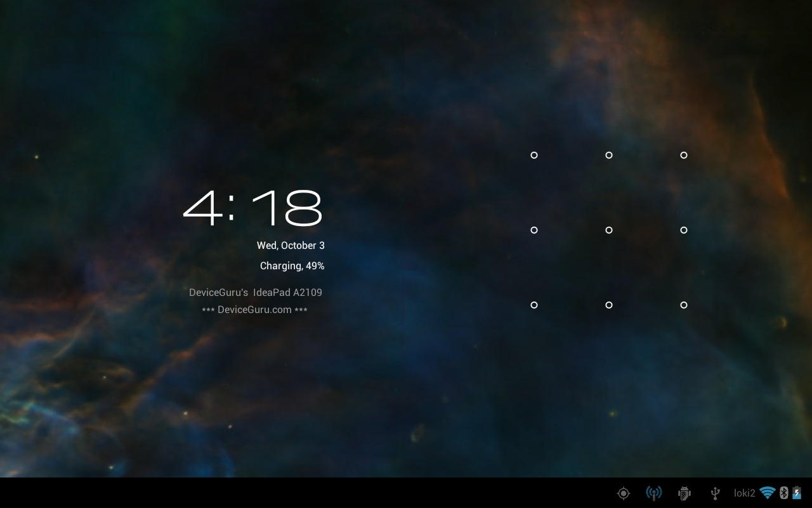Tap the Wed, October 3 date
The width and height of the screenshot is (812, 508).
291,246
